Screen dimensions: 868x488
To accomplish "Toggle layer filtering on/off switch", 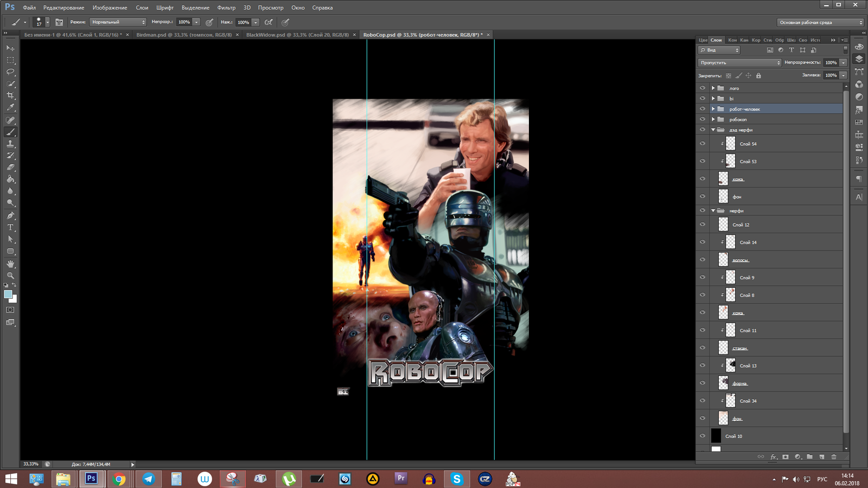I will [x=845, y=49].
